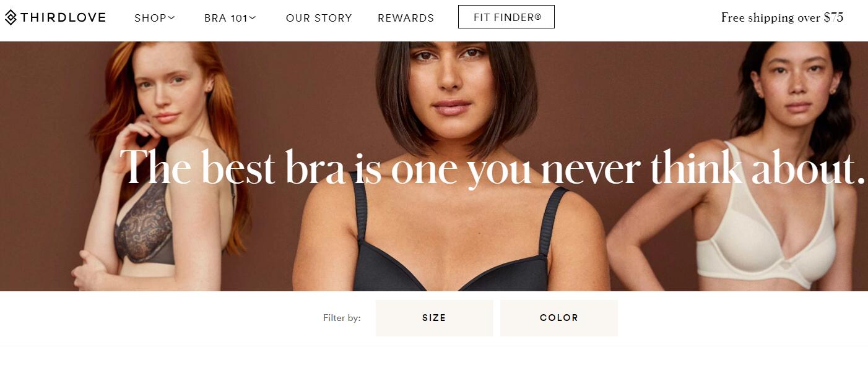Viewport: 868px width, 376px height.
Task: Open the BRA 101 menu
Action: (x=226, y=18)
